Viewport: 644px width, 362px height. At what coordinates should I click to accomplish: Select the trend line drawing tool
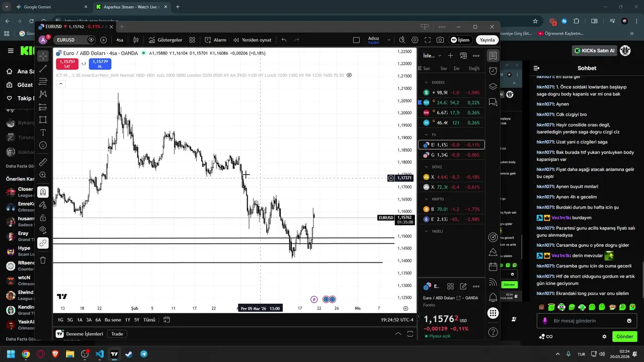43,68
